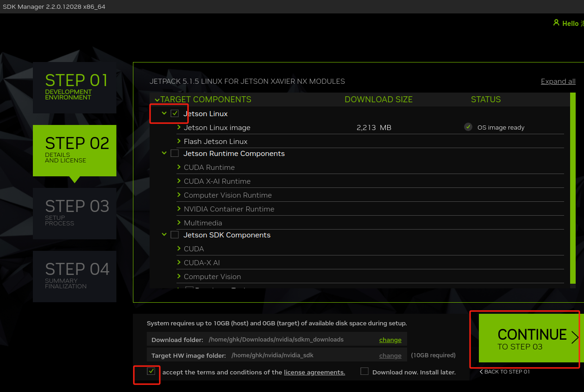This screenshot has height=392, width=584.
Task: Click the arrow icon on the Continue button
Action: pos(575,337)
